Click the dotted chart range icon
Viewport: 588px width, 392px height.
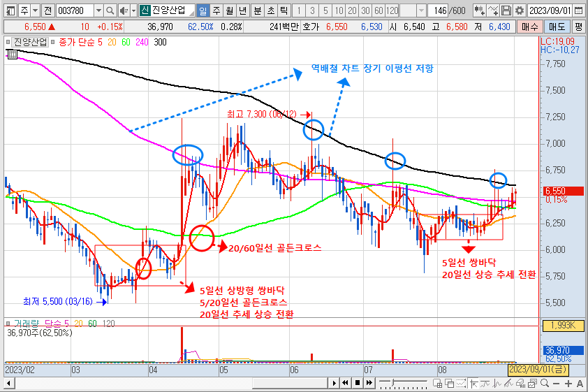point(461,383)
